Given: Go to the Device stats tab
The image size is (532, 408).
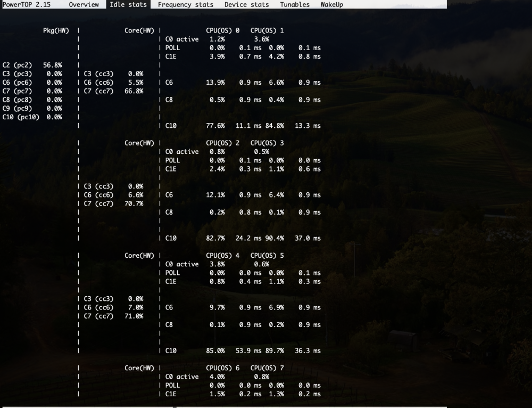Looking at the screenshot, I should [247, 4].
